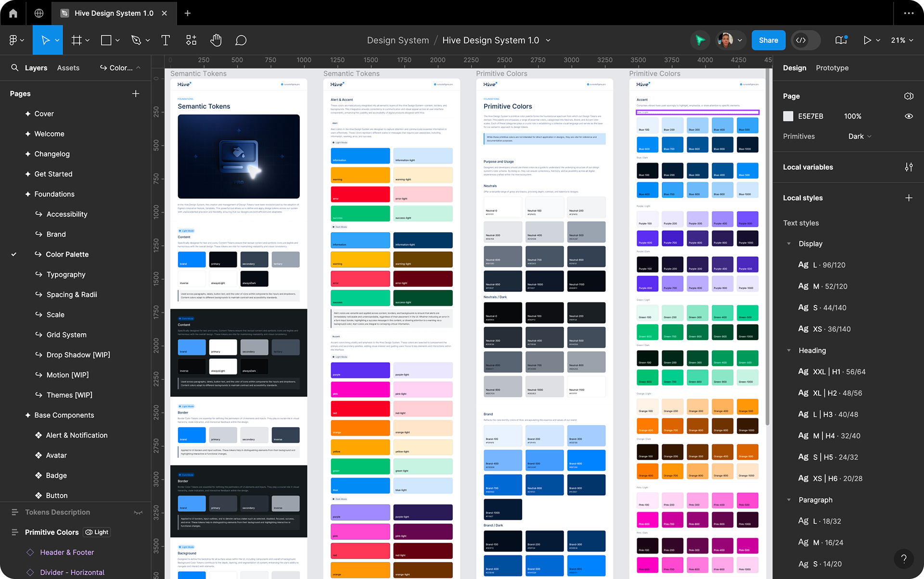The height and width of the screenshot is (579, 924).
Task: Select the Move tool arrow
Action: [x=45, y=40]
